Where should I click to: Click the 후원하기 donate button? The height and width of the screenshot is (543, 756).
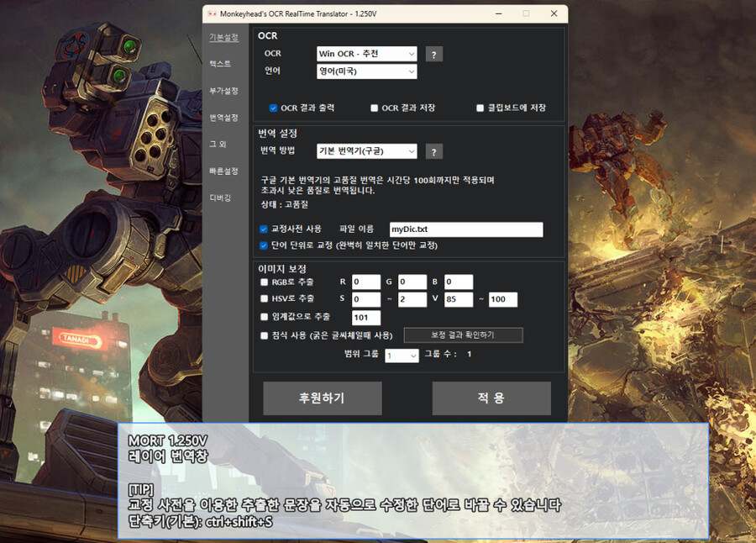(x=323, y=398)
